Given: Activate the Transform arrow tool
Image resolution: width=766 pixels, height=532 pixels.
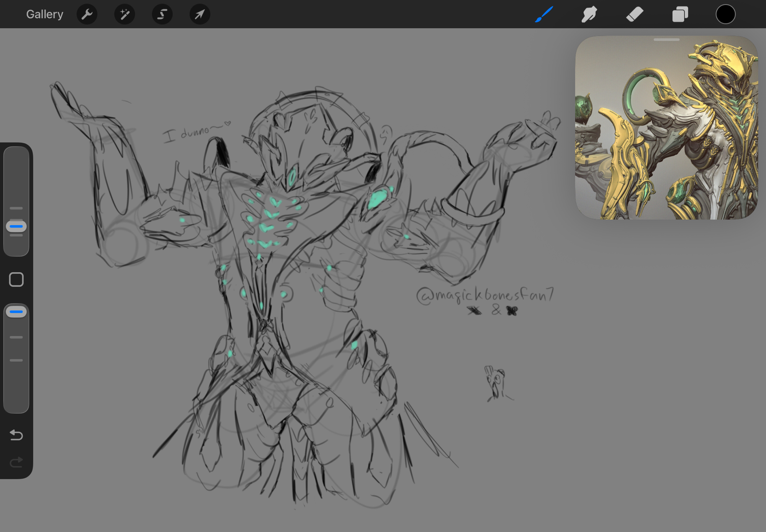Looking at the screenshot, I should tap(200, 15).
